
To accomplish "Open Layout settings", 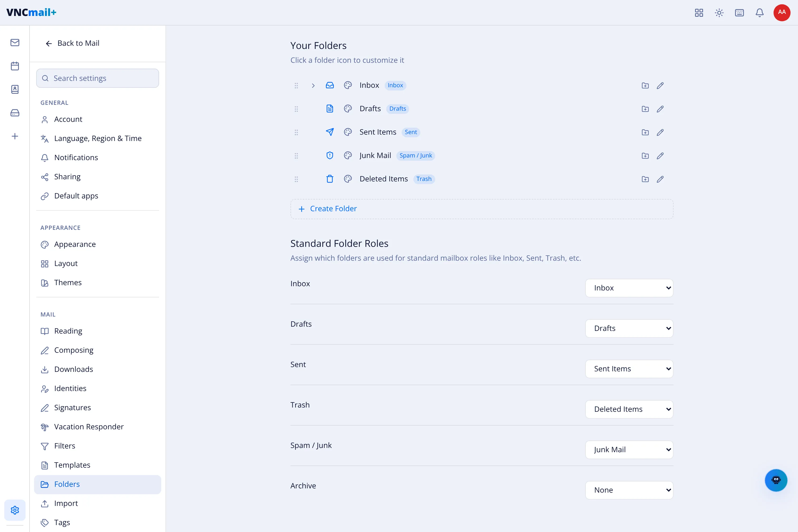I will pyautogui.click(x=97, y=263).
